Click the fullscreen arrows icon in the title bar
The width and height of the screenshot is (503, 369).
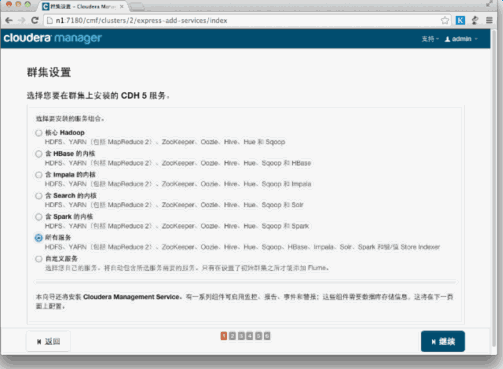(x=489, y=4)
